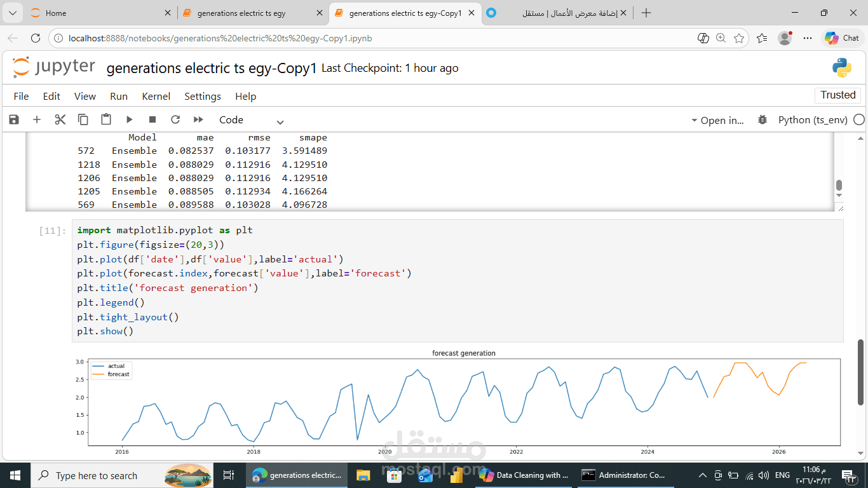Restart the kernel with the circular arrow icon
Screen dimensions: 868x488
coord(175,119)
